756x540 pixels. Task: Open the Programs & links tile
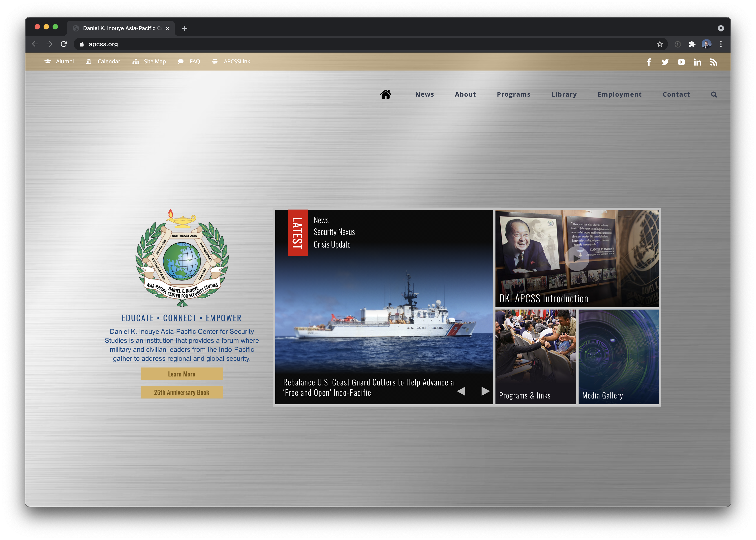tap(535, 357)
